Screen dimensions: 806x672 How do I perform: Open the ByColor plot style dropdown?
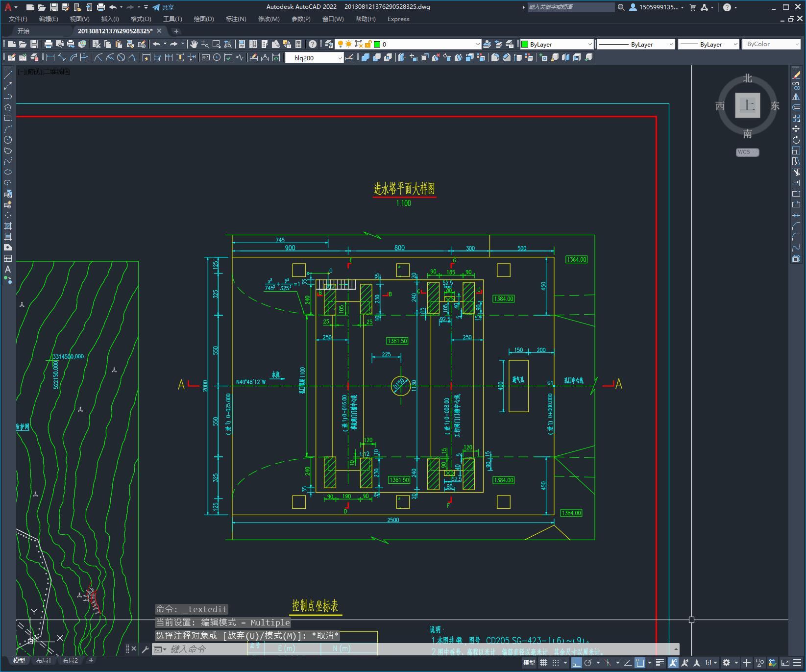click(x=771, y=44)
